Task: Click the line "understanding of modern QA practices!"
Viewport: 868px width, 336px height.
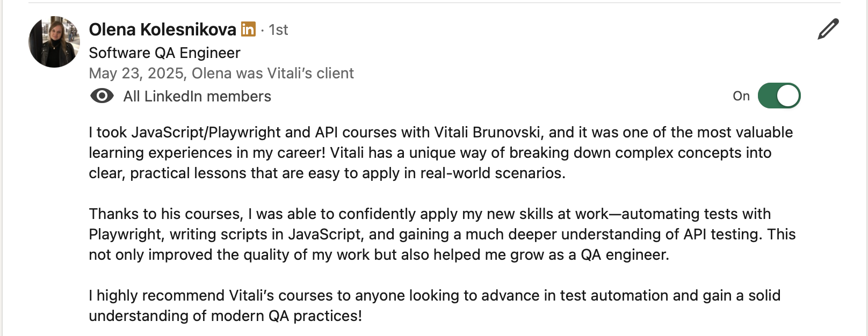Action: tap(225, 316)
